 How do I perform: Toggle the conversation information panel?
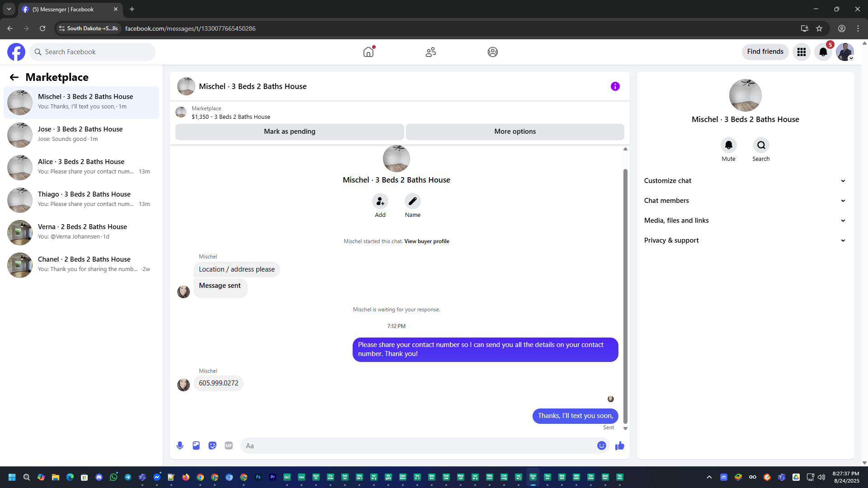tap(615, 86)
